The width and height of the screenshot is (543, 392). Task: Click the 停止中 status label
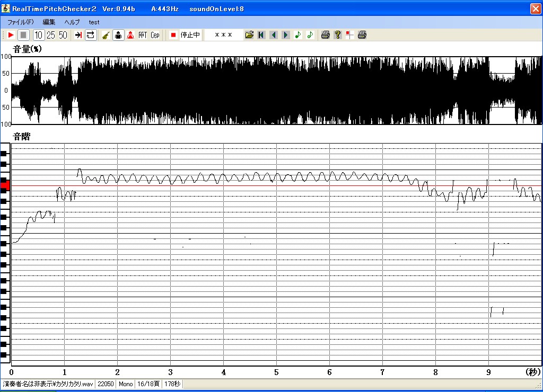190,35
